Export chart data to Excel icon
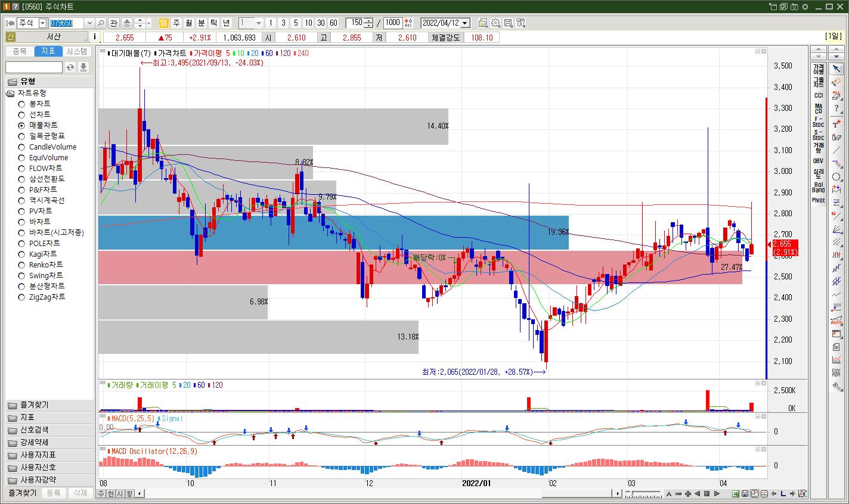Image resolution: width=849 pixels, height=504 pixels. [x=736, y=493]
